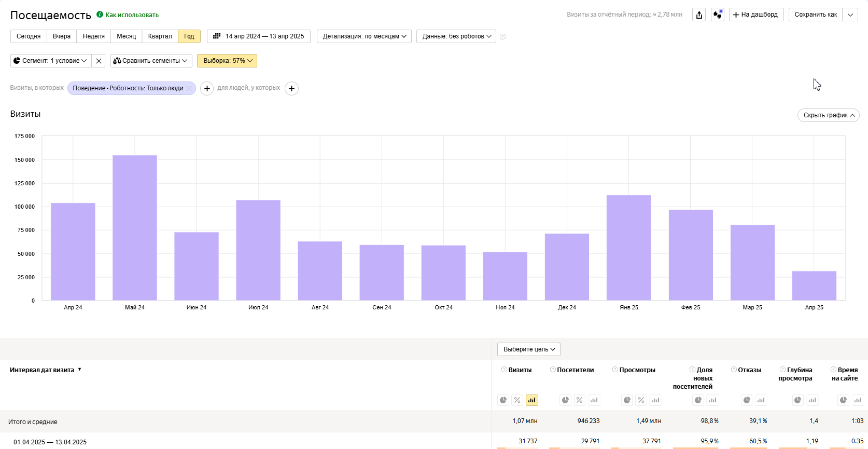Image resolution: width=868 pixels, height=449 pixels.
Task: Add a condition after 'для людей, у которых'
Action: click(292, 89)
